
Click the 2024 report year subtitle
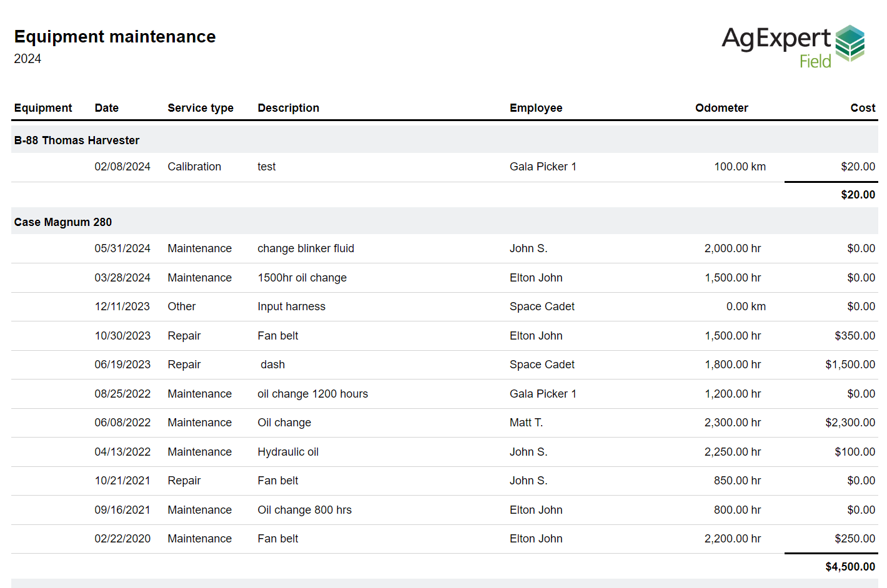[27, 59]
